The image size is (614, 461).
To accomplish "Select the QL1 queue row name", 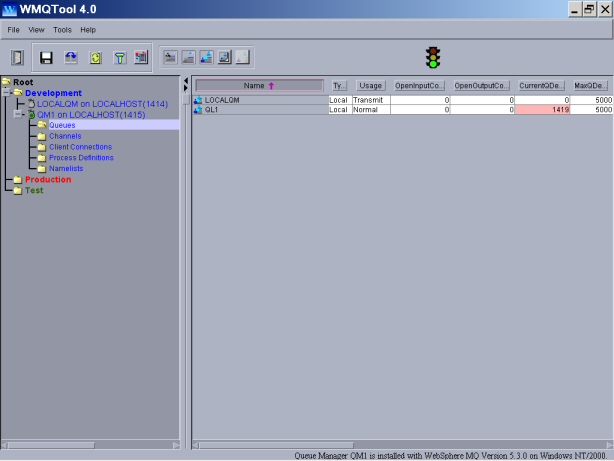I will point(211,110).
